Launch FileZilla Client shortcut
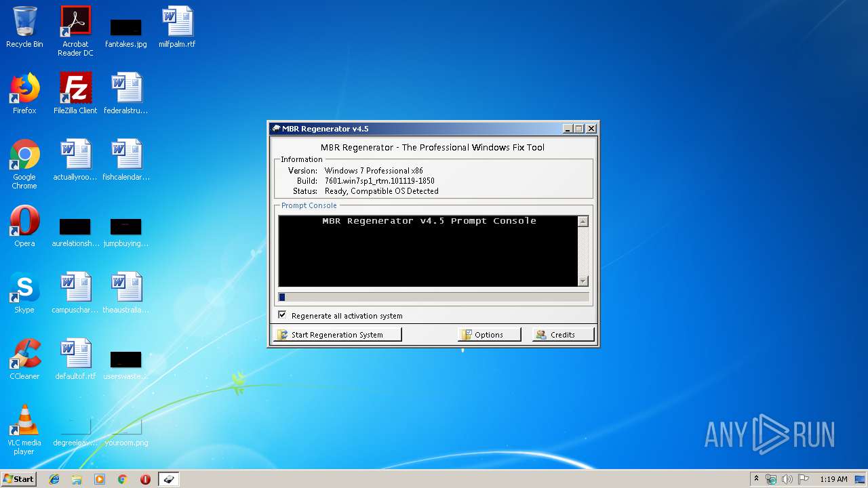Viewport: 868px width, 488px height. click(x=75, y=94)
